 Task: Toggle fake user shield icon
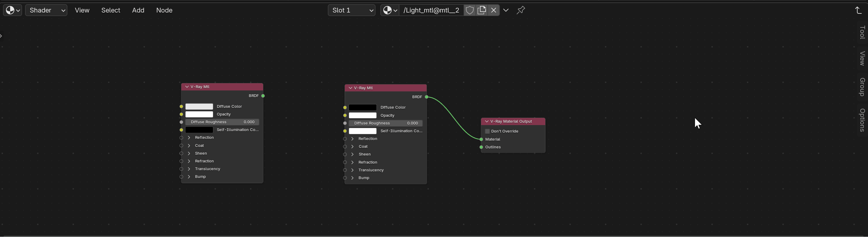click(x=469, y=10)
